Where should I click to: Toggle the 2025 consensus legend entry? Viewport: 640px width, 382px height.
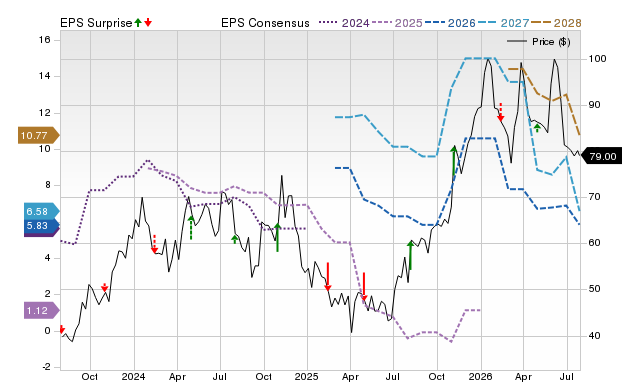click(x=397, y=23)
